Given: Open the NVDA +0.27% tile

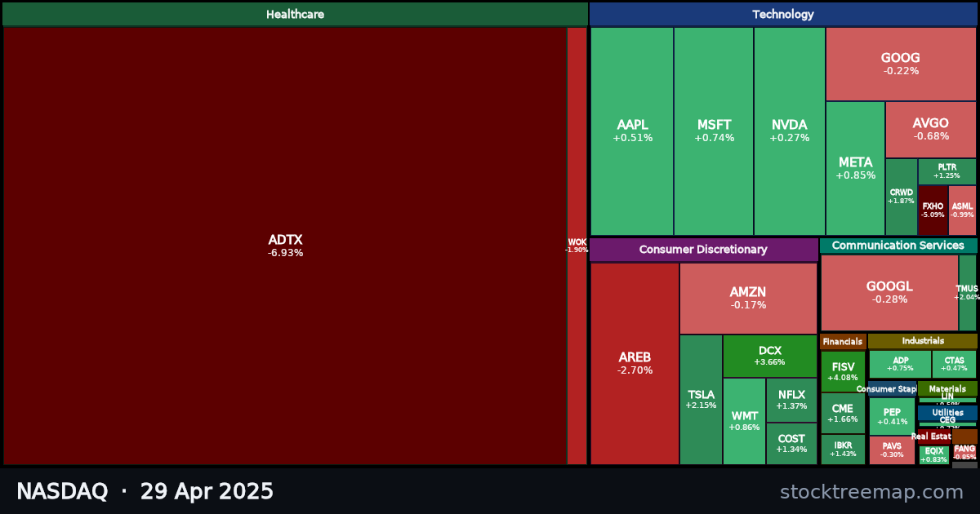Looking at the screenshot, I should pos(789,131).
